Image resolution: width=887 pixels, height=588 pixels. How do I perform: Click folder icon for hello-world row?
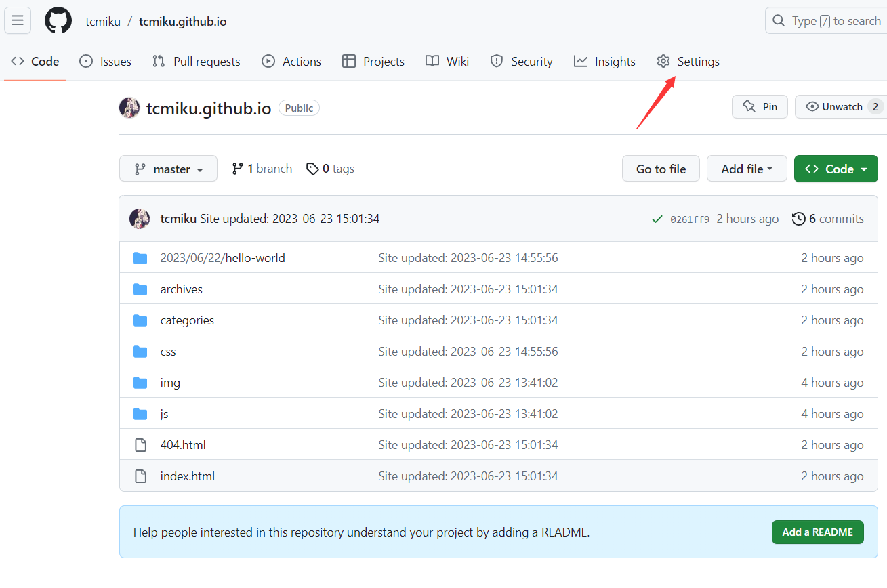pyautogui.click(x=140, y=258)
